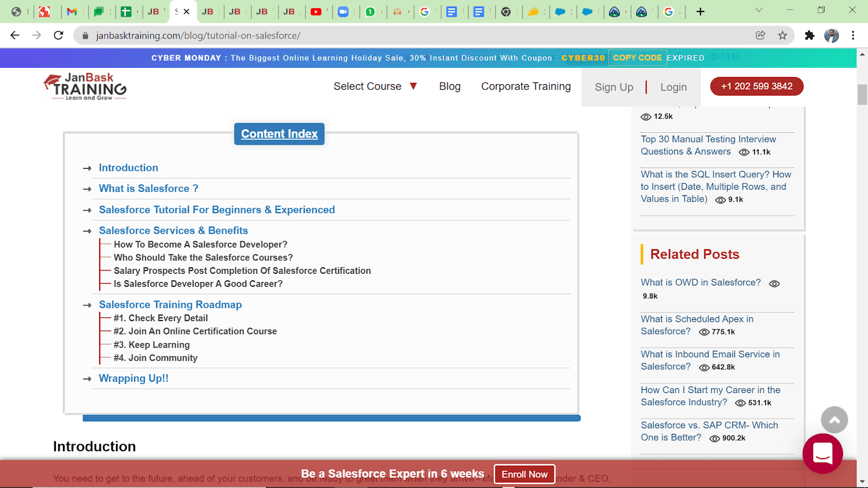Open What is the SQL Insert Query post
This screenshot has height=488, width=868.
(716, 187)
